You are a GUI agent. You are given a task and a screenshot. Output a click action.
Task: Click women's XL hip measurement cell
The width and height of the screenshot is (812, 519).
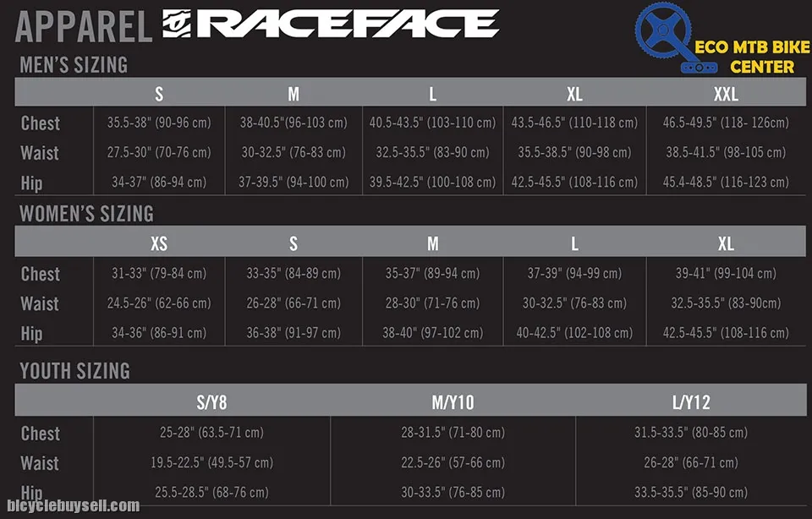pyautogui.click(x=726, y=333)
